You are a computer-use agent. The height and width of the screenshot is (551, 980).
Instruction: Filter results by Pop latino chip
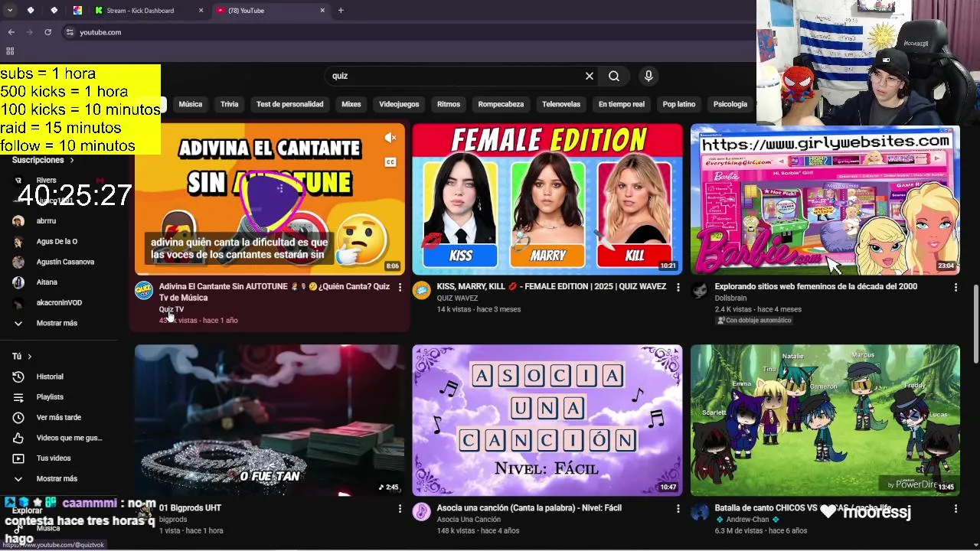pos(679,104)
